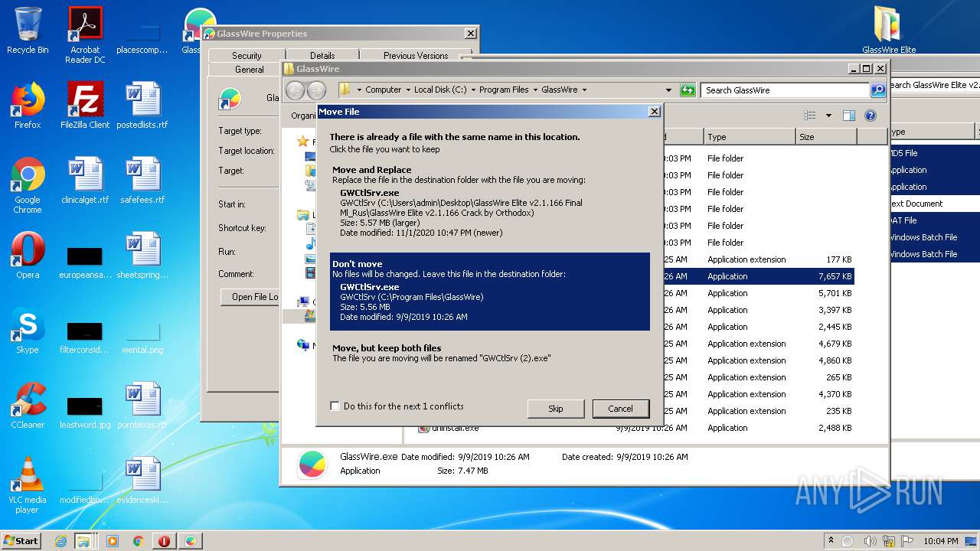The image size is (980, 551).
Task: Open safefees.rtf file icon
Action: tap(142, 181)
